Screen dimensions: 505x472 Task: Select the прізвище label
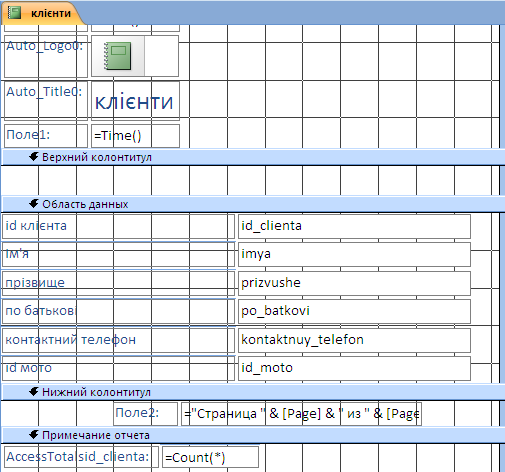click(118, 283)
